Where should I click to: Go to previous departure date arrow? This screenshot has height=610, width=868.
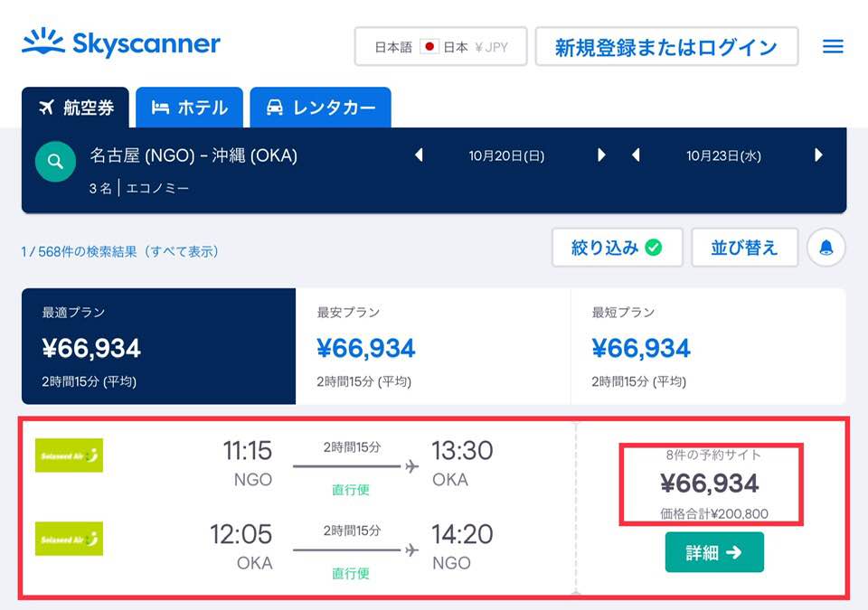pyautogui.click(x=420, y=155)
